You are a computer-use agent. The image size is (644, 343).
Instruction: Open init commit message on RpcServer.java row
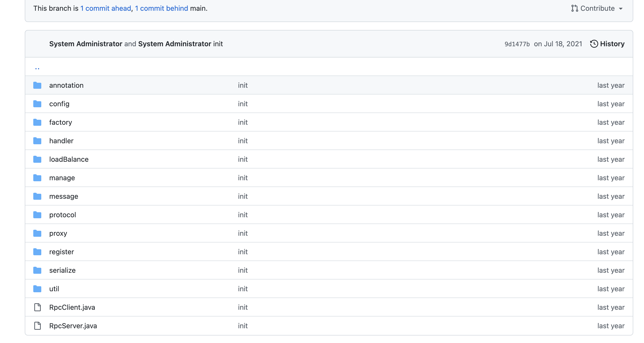243,326
